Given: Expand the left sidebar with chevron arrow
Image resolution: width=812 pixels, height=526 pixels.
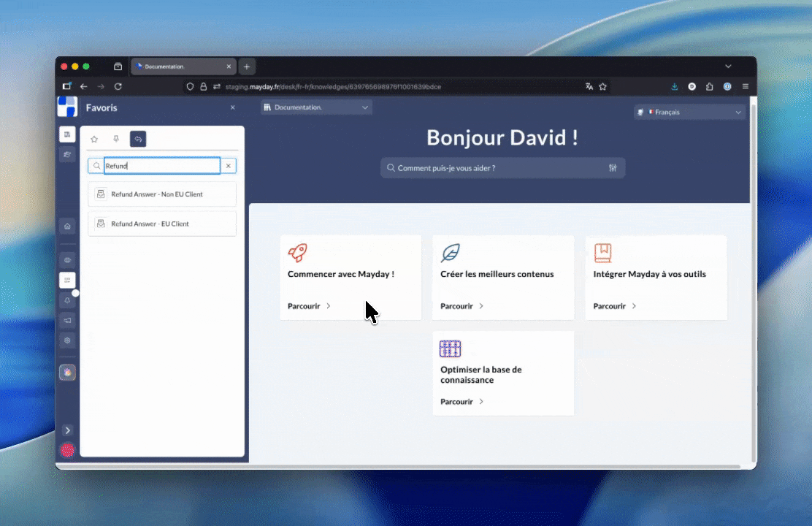Looking at the screenshot, I should pyautogui.click(x=67, y=430).
